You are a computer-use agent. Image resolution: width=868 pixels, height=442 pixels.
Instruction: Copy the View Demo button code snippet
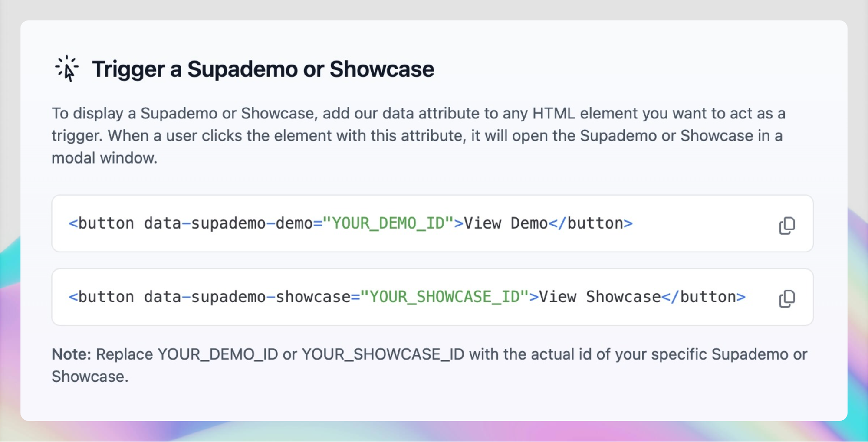(x=787, y=225)
